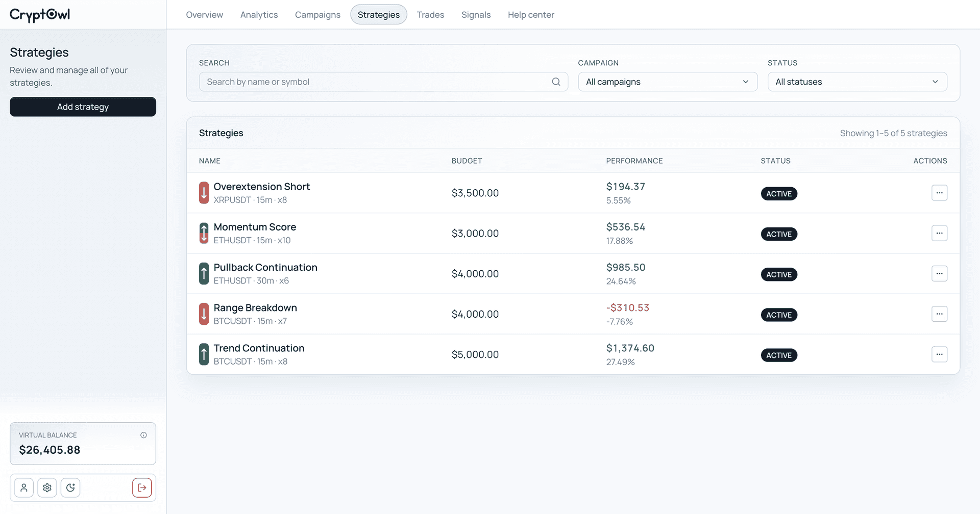Click the search magnifier icon
The width and height of the screenshot is (980, 514).
tap(556, 82)
